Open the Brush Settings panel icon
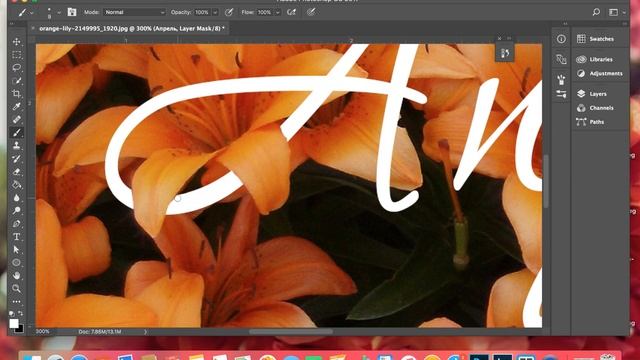 point(72,12)
